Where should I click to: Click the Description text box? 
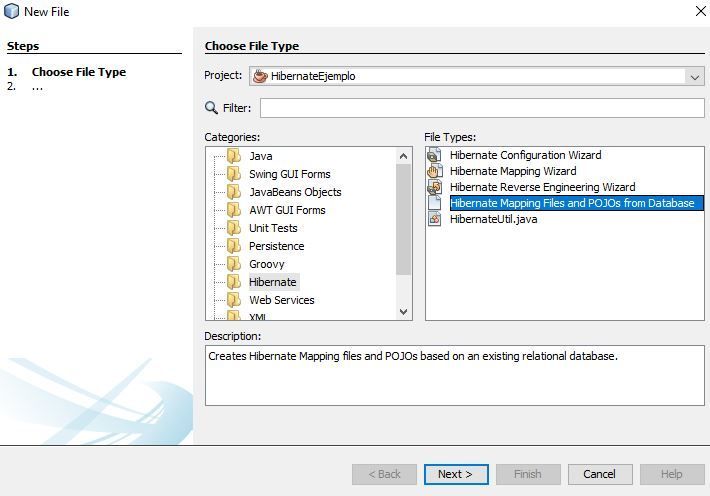point(455,376)
